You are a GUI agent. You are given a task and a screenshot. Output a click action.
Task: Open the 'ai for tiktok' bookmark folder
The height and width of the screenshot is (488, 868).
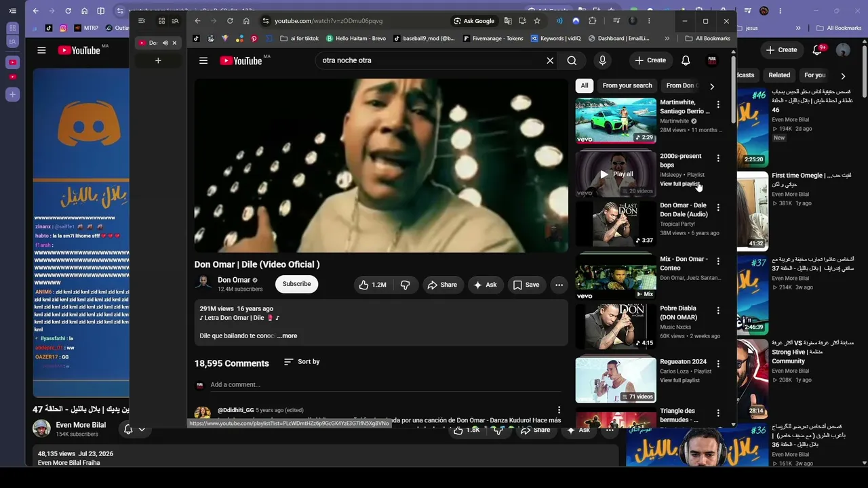(x=299, y=39)
